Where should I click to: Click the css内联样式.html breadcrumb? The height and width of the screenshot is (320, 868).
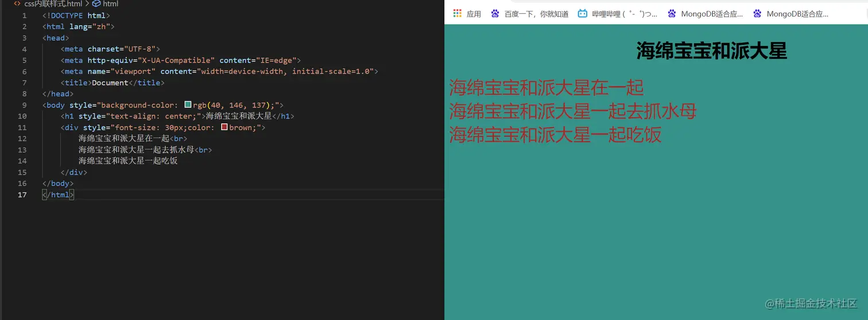(53, 3)
